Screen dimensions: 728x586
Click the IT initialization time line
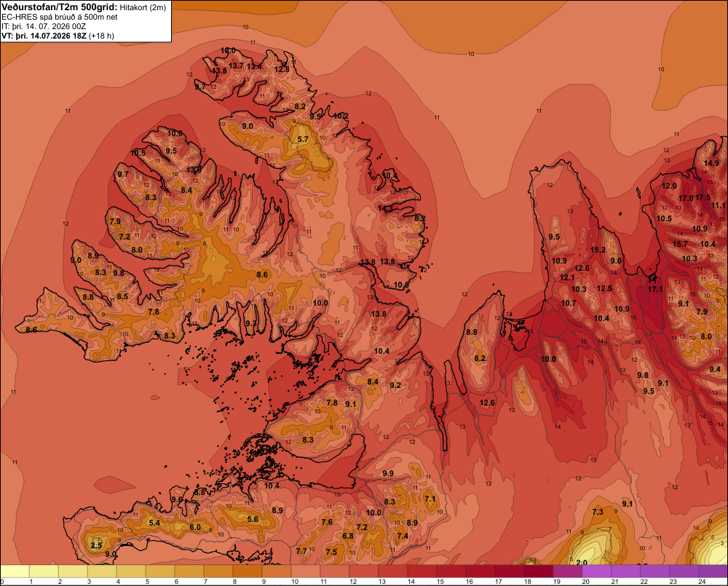44,26
